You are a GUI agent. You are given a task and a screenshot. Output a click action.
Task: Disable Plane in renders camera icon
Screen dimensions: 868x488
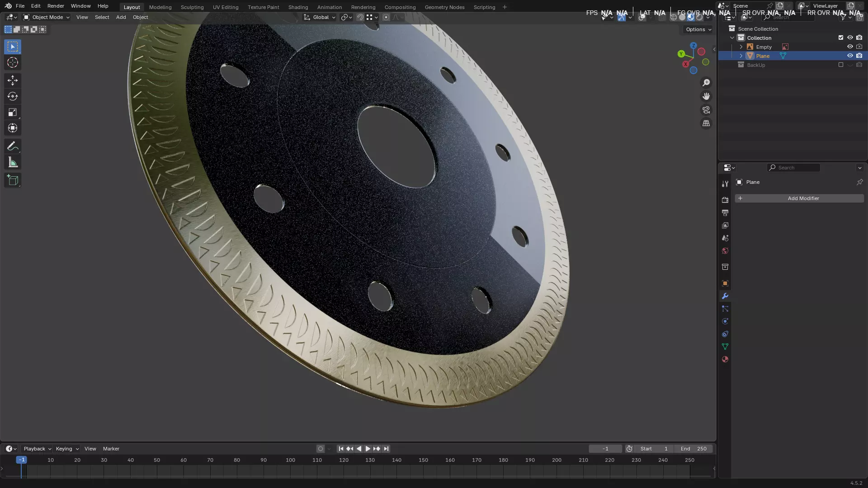pyautogui.click(x=859, y=56)
